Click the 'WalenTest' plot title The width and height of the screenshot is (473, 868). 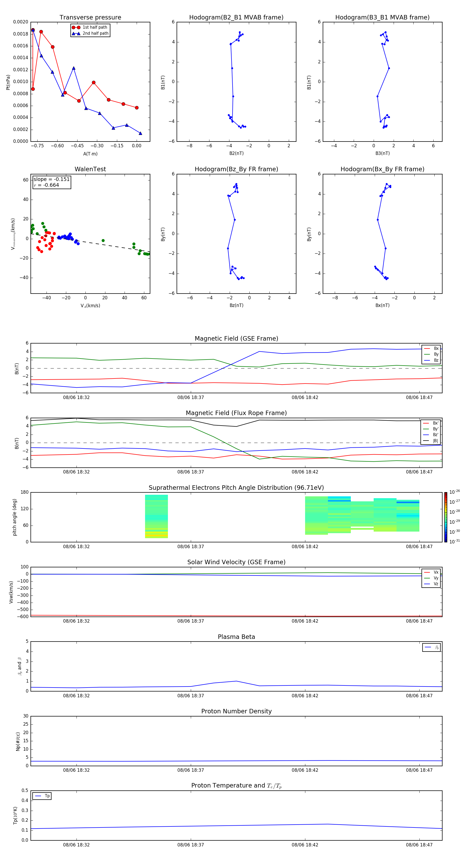click(90, 169)
